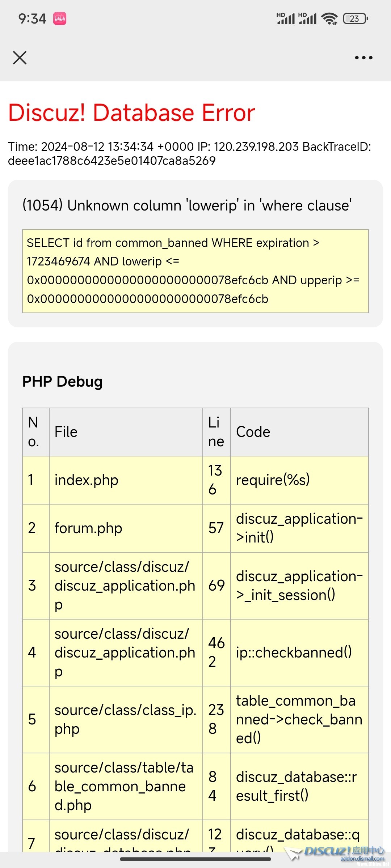Tap the Unknown column 'lowerip' error message

[x=187, y=205]
